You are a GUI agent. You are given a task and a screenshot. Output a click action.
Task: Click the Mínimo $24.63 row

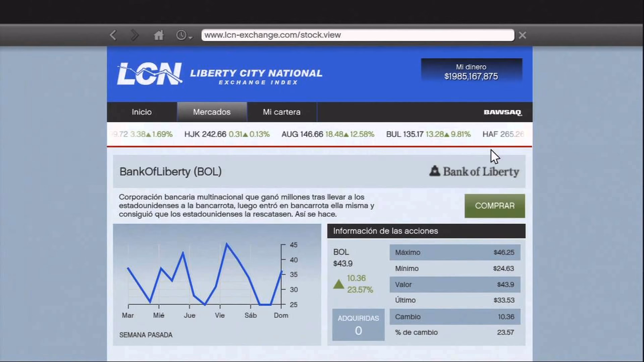pos(455,268)
